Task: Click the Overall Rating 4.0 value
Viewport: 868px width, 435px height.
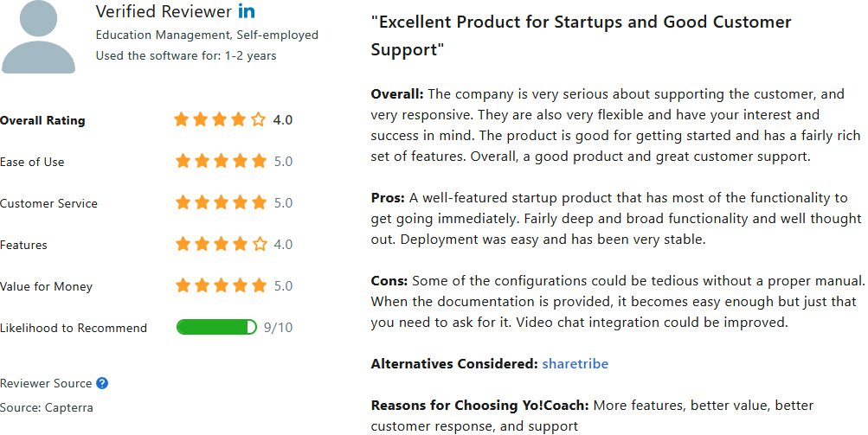Action: [282, 120]
